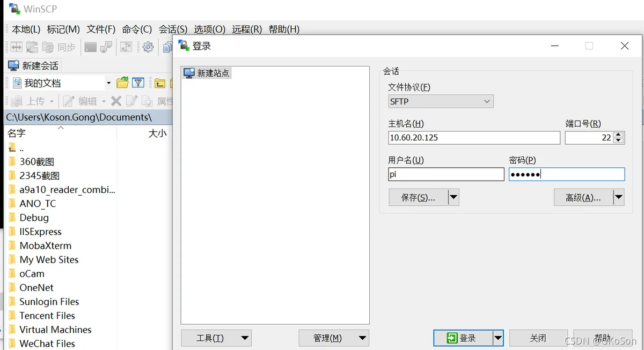The image size is (644, 350).
Task: Click the delete X toolbar icon
Action: point(116,101)
